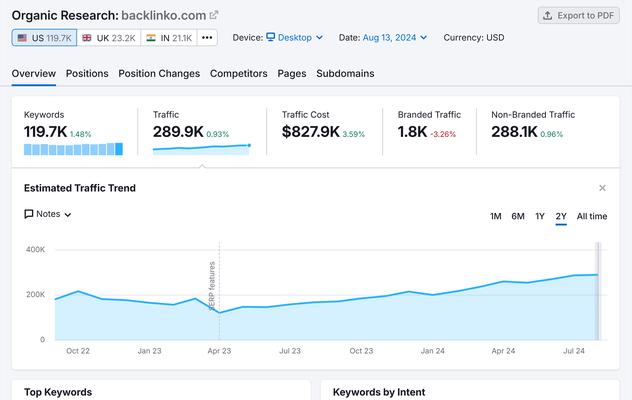Open more countries ellipsis menu

(x=207, y=38)
